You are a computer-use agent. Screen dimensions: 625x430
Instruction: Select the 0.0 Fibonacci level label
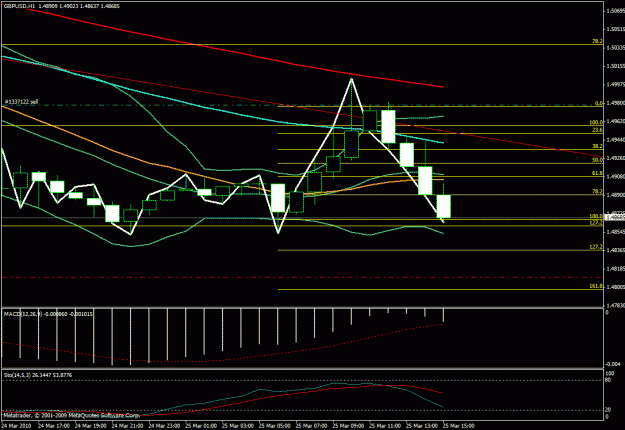598,103
